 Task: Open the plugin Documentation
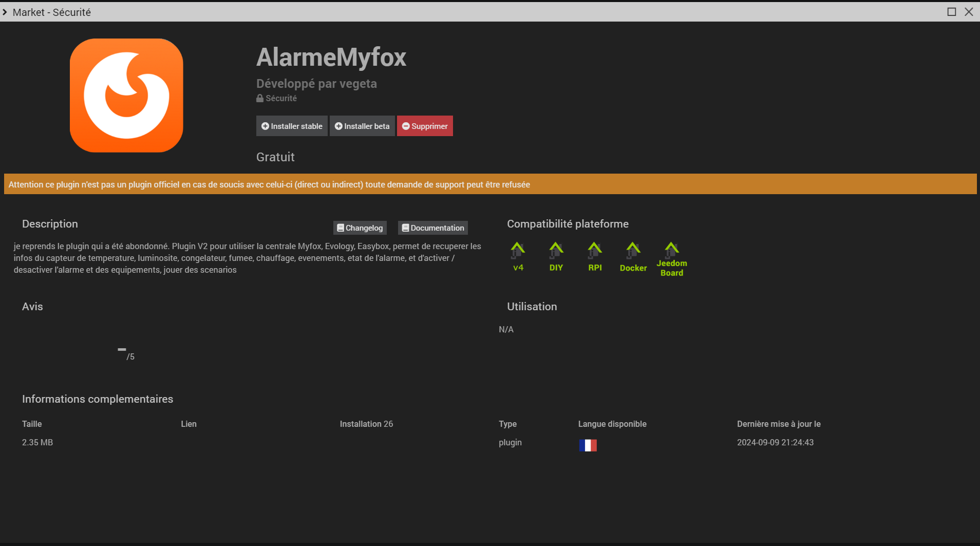click(x=432, y=228)
